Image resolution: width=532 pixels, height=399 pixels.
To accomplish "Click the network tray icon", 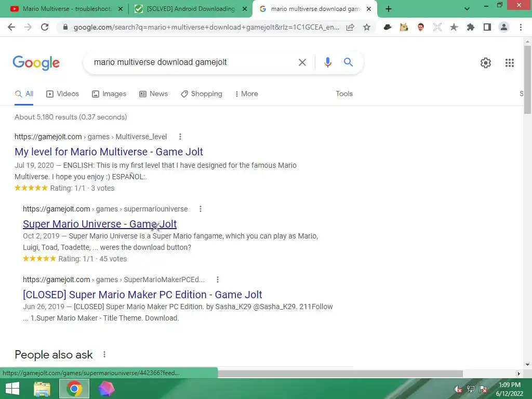I will [471, 389].
